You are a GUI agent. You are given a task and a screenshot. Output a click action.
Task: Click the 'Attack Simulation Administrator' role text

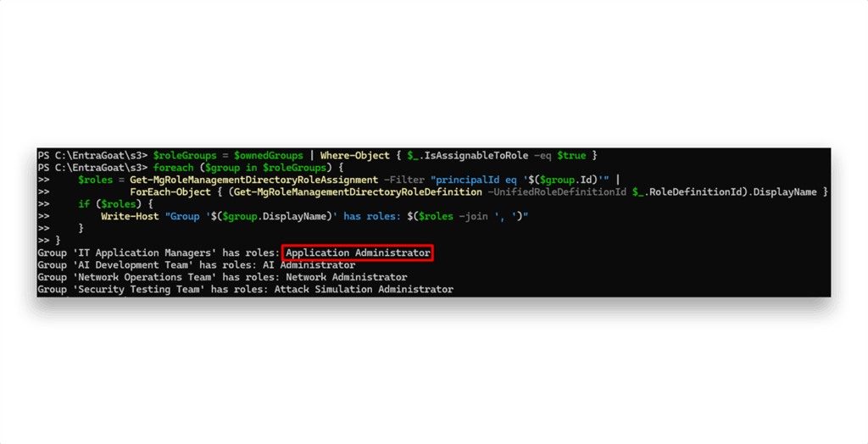364,290
